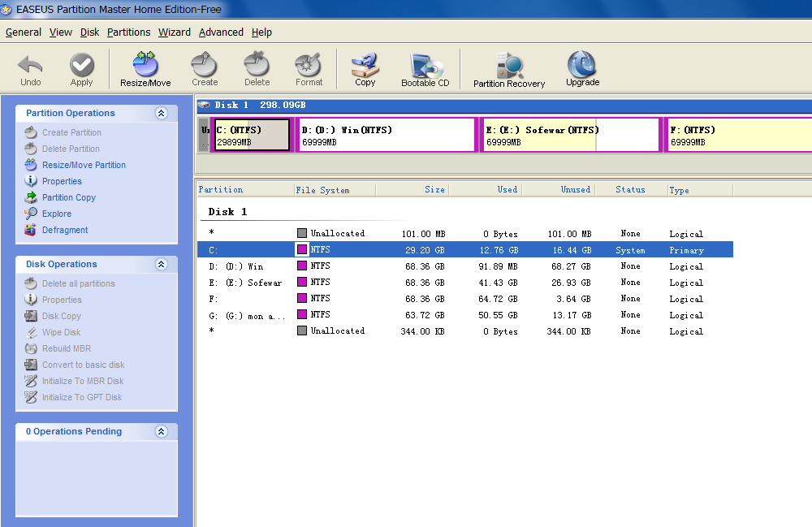812x527 pixels.
Task: Click the Copy toolbar icon
Action: 365,65
